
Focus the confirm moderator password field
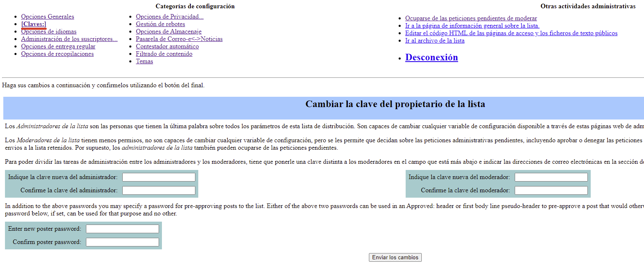[x=551, y=191]
